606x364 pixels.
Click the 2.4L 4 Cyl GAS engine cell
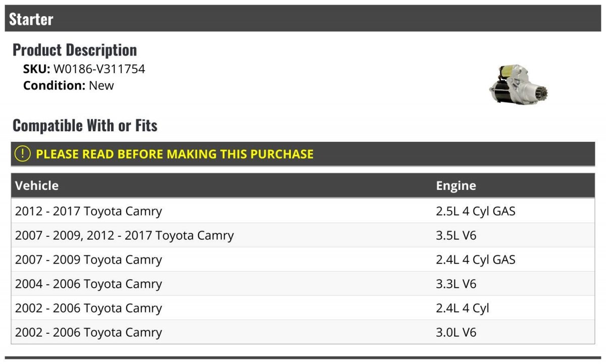[x=476, y=259]
